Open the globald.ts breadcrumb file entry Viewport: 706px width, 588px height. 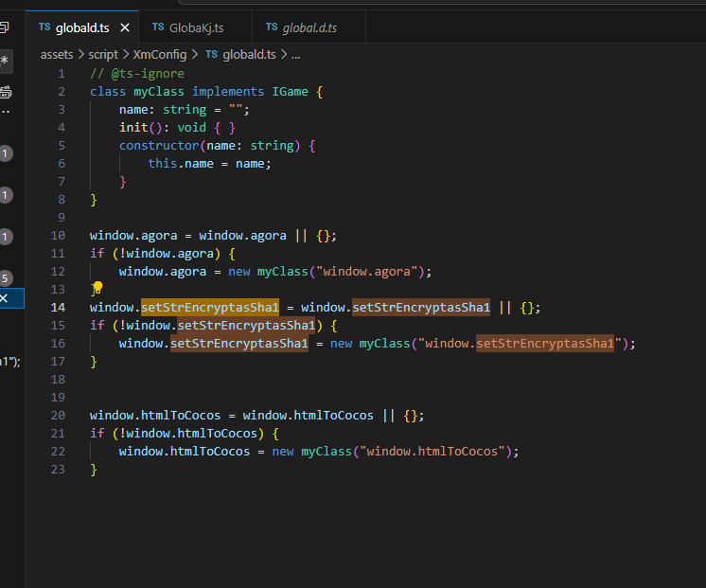click(x=249, y=55)
